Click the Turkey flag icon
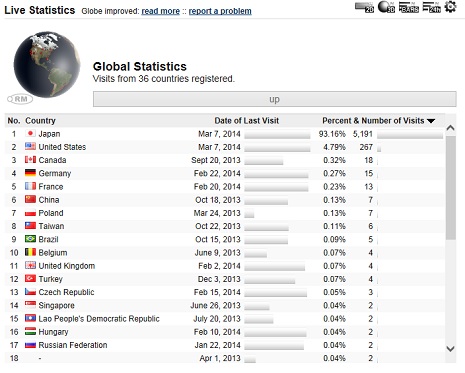The height and width of the screenshot is (373, 465). pyautogui.click(x=30, y=279)
